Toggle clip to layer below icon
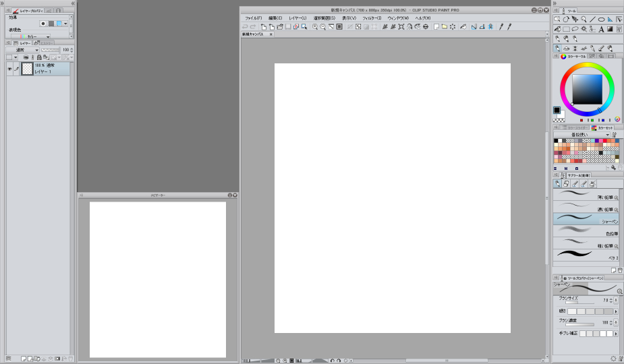624x364 pixels. coord(24,58)
